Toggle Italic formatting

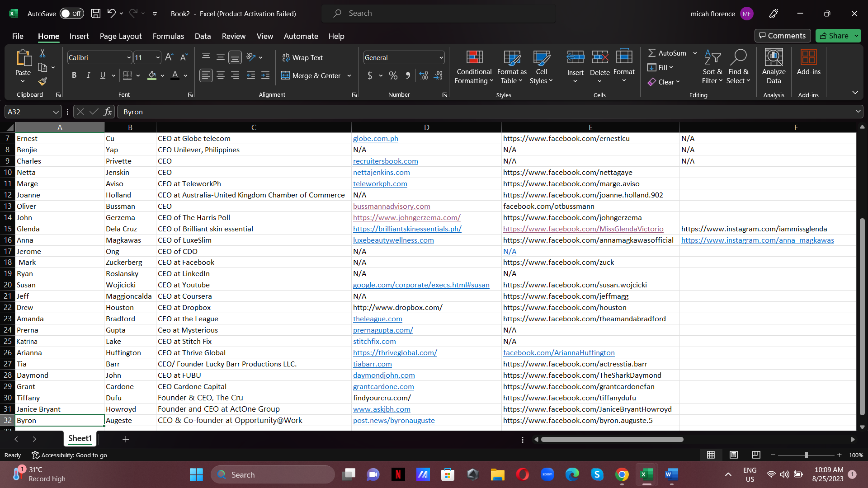[89, 75]
